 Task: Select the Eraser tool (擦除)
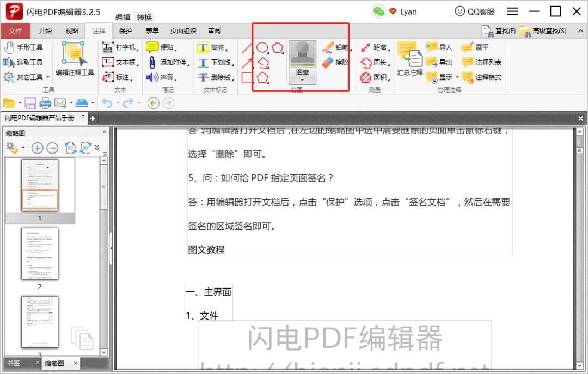click(x=335, y=62)
